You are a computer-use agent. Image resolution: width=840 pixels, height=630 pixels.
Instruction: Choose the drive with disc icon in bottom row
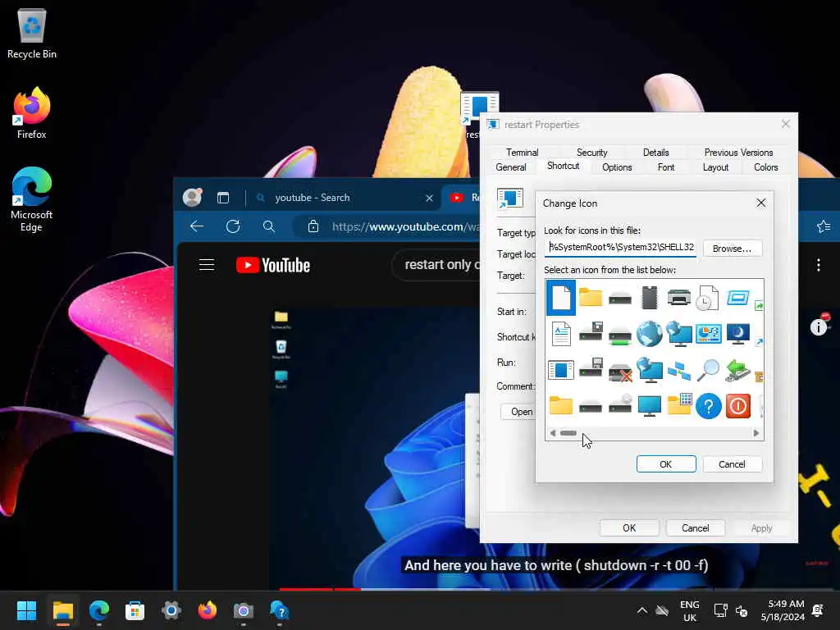point(620,405)
